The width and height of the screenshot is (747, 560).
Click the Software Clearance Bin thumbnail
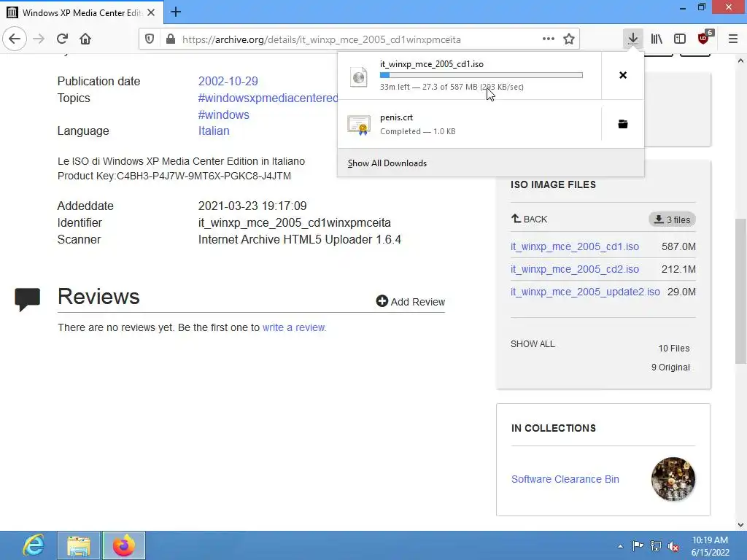[x=673, y=479]
